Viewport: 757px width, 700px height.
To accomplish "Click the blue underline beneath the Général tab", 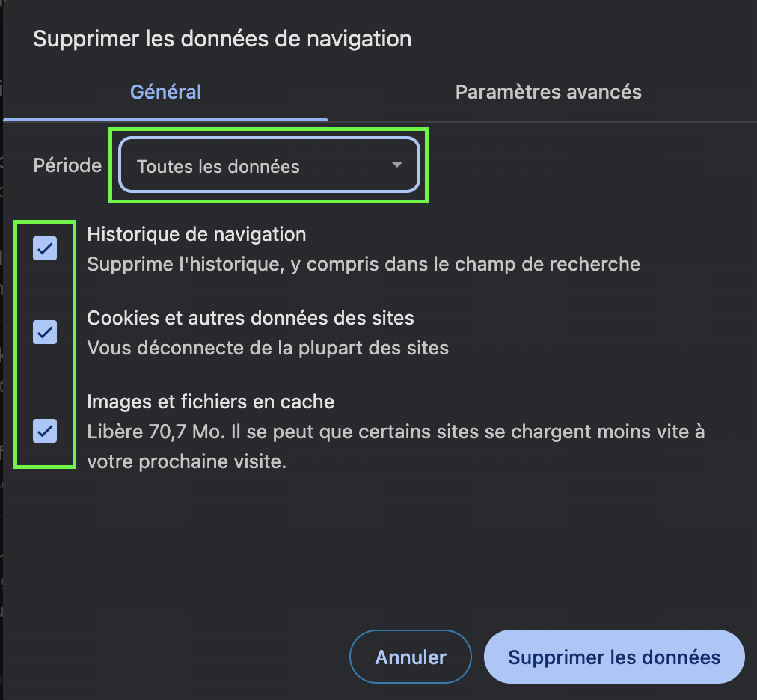I will coord(165,118).
